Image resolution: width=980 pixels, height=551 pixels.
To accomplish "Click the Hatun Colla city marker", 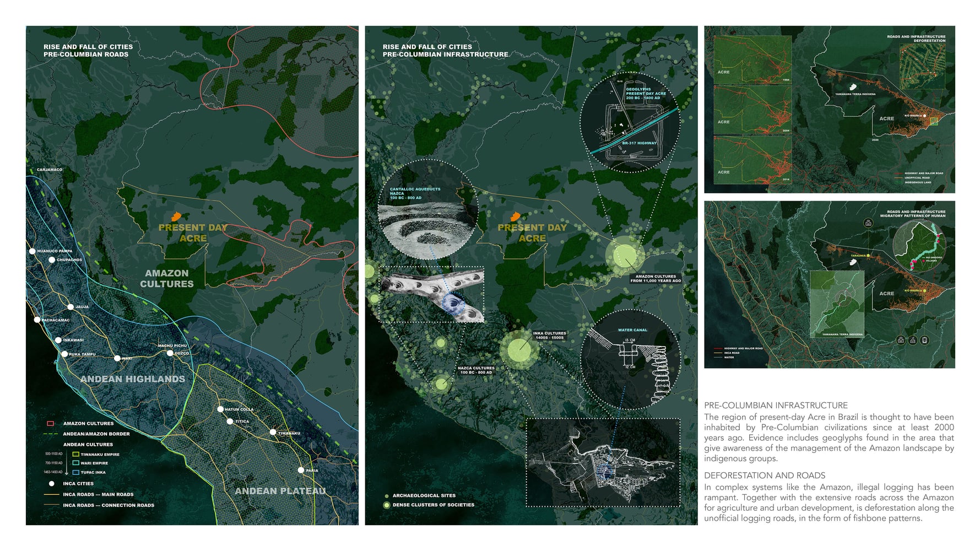I will coord(220,409).
